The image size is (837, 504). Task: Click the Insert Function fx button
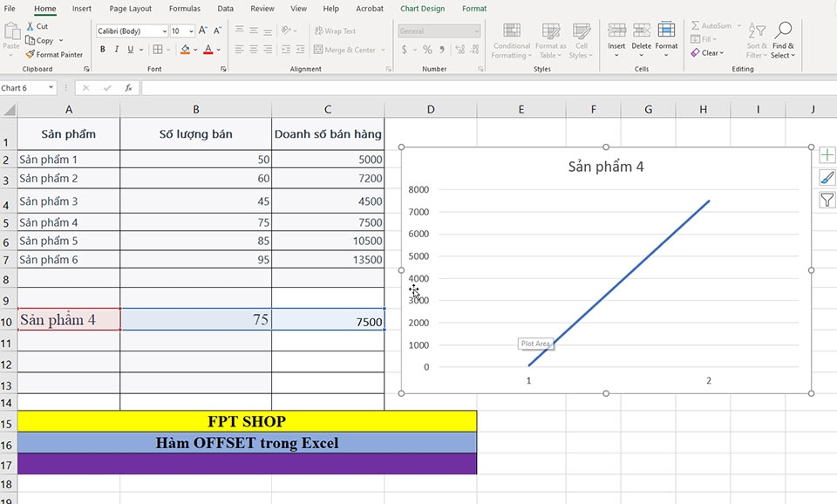[128, 88]
